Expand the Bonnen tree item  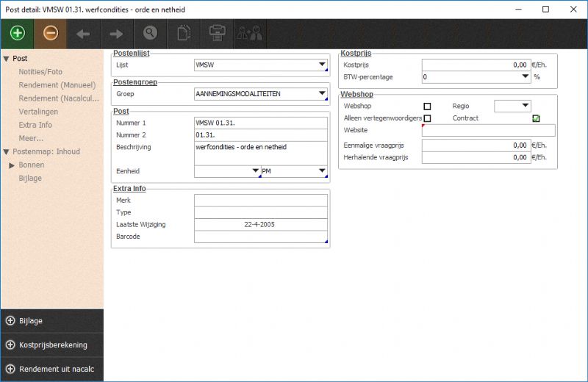coord(12,165)
